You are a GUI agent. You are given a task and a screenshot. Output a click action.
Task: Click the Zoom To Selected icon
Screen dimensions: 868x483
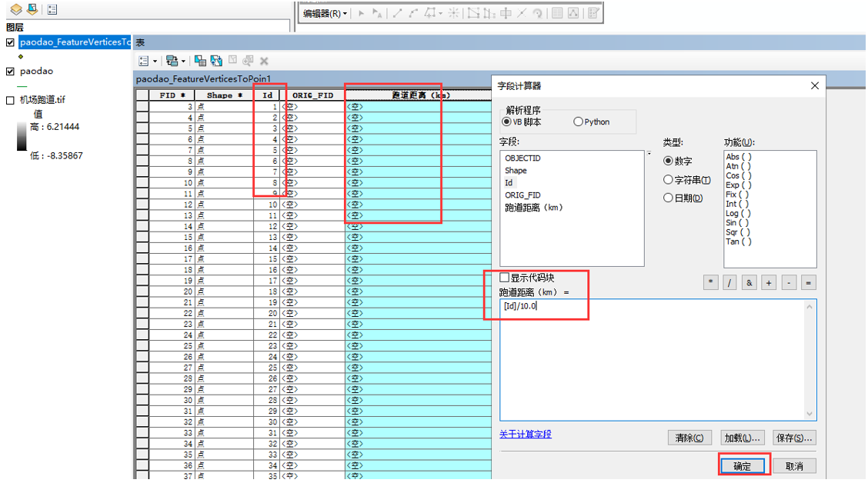tap(248, 60)
